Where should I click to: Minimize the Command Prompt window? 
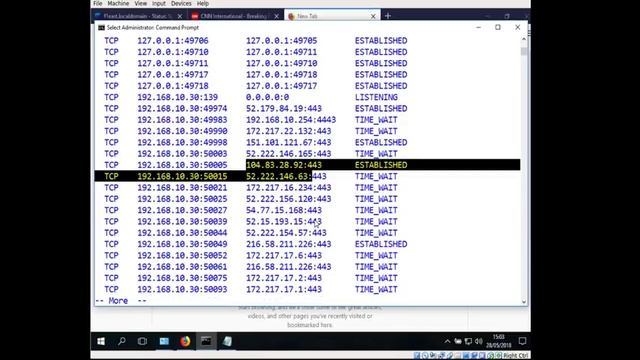coord(478,27)
